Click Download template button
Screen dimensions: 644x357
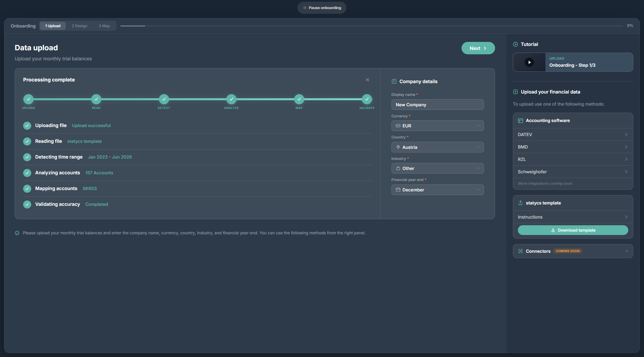click(573, 230)
